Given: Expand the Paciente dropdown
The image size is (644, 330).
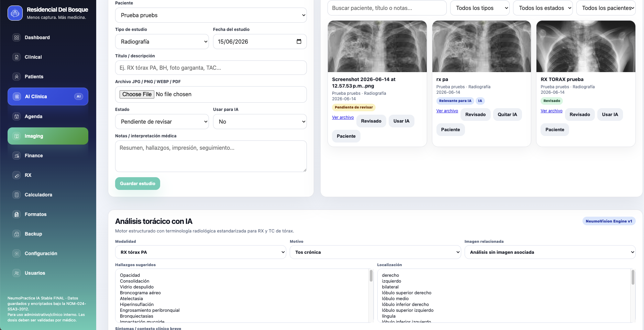Looking at the screenshot, I should (211, 15).
